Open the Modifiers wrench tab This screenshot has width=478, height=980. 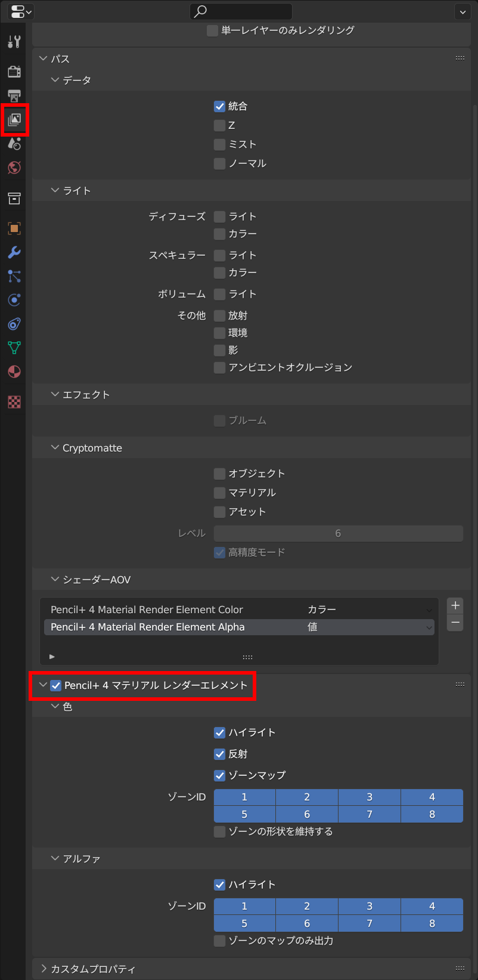tap(14, 252)
